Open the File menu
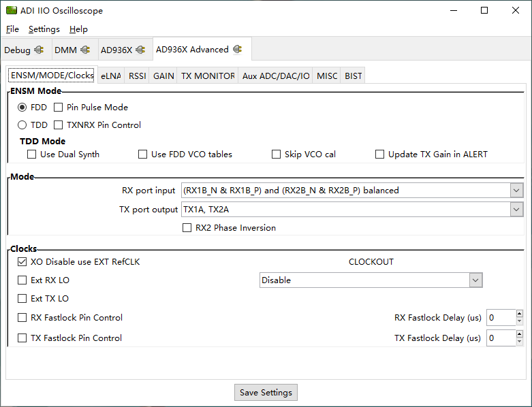Viewport: 532px width, 407px height. 12,29
